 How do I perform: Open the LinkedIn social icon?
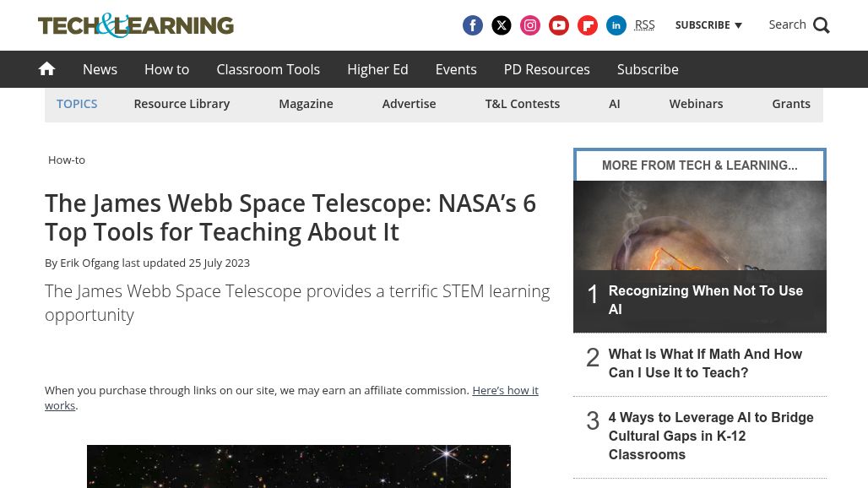coord(616,25)
